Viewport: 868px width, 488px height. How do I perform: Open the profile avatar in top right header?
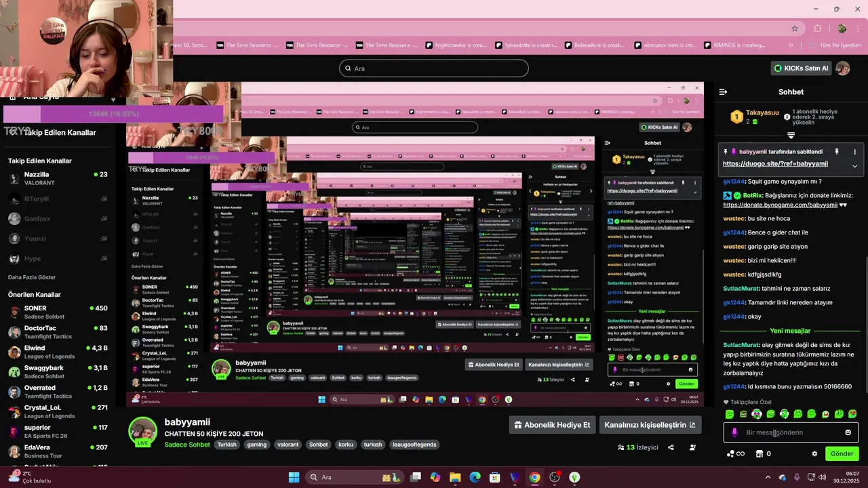coord(843,68)
